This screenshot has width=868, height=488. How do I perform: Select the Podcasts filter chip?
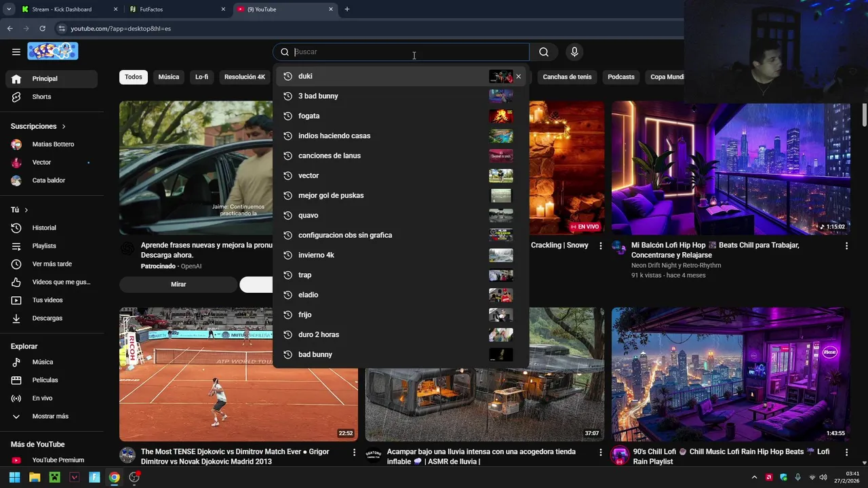(621, 77)
